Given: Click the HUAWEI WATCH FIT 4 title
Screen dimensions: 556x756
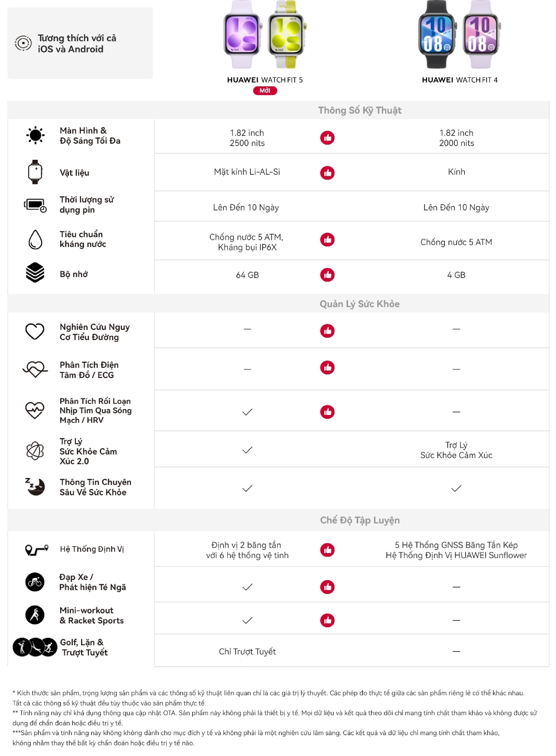Looking at the screenshot, I should (x=459, y=80).
